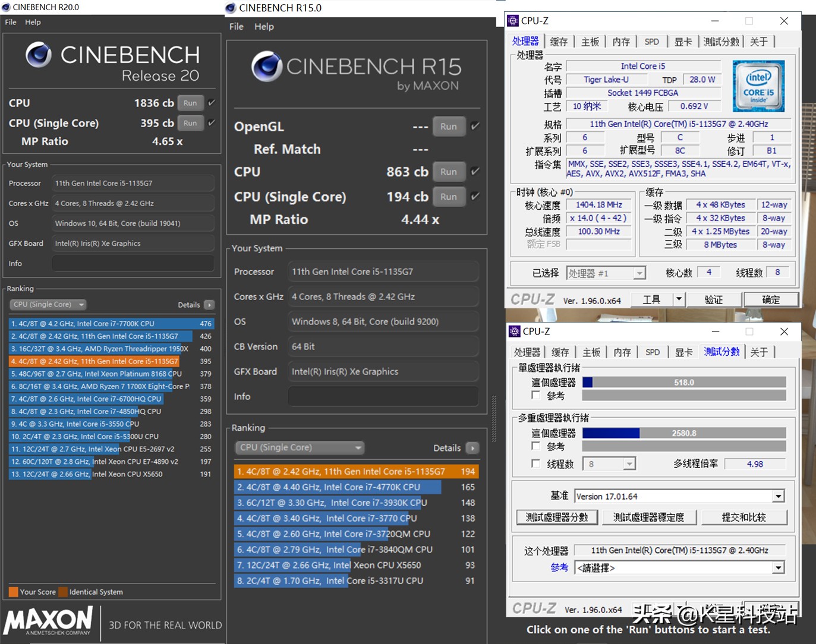
Task: Open the CPU (Single Core) ranking dropdown in Cinebench R20
Action: pos(48,305)
